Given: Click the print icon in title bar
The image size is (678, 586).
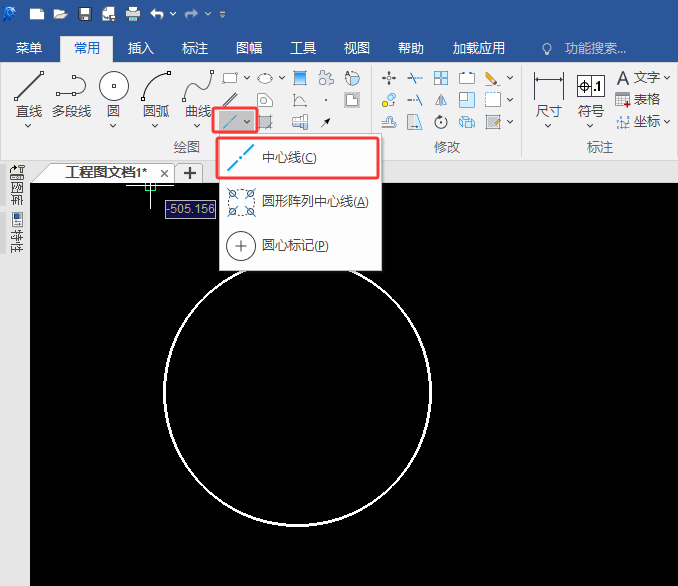Looking at the screenshot, I should point(133,14).
